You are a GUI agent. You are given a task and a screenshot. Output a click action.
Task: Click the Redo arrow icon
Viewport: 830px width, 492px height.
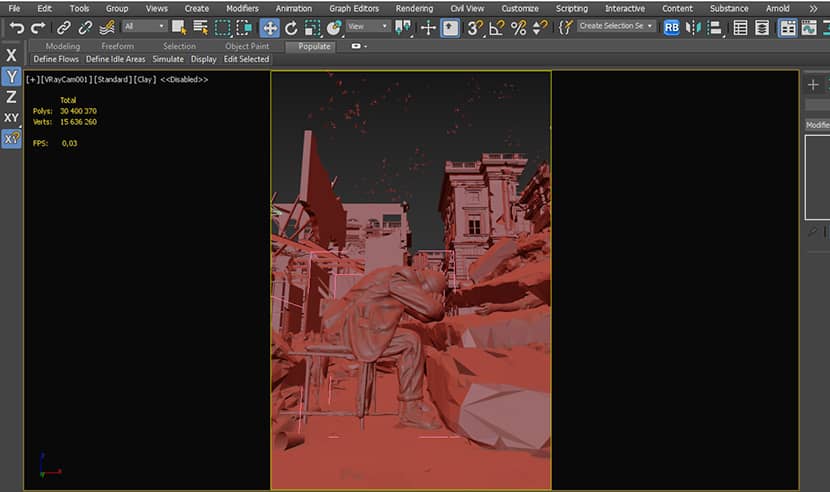click(38, 28)
